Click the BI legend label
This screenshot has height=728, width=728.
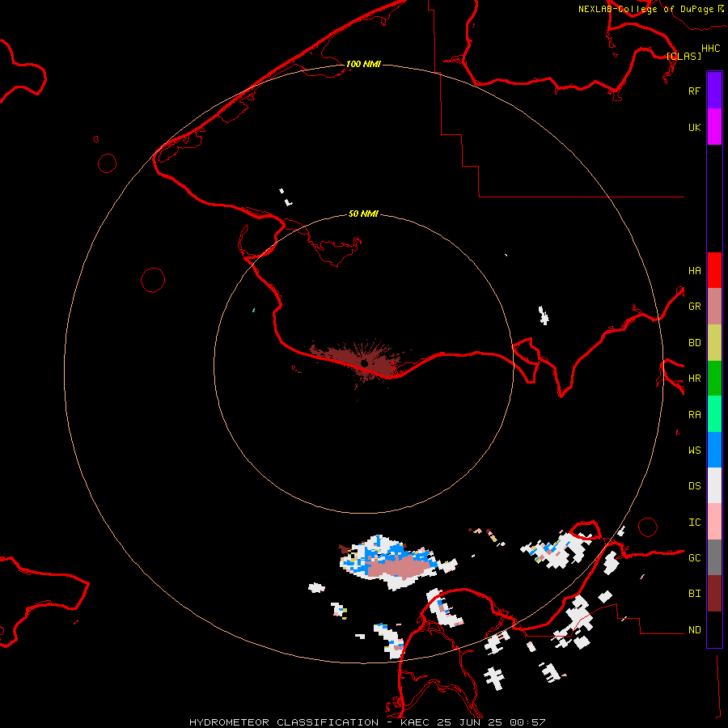pyautogui.click(x=694, y=594)
